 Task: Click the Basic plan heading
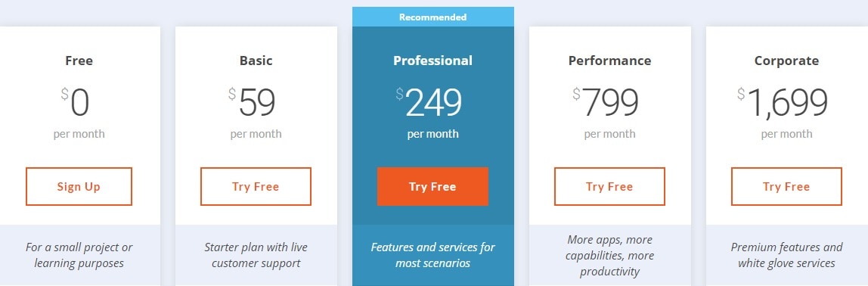click(256, 61)
